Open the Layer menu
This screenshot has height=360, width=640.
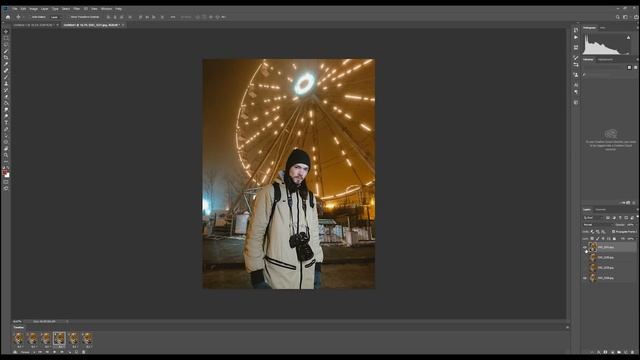(x=44, y=9)
